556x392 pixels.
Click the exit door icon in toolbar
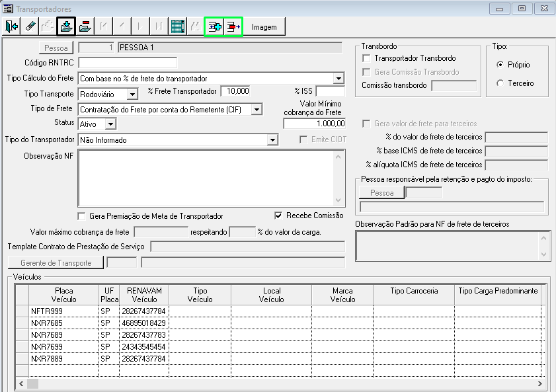coord(11,26)
